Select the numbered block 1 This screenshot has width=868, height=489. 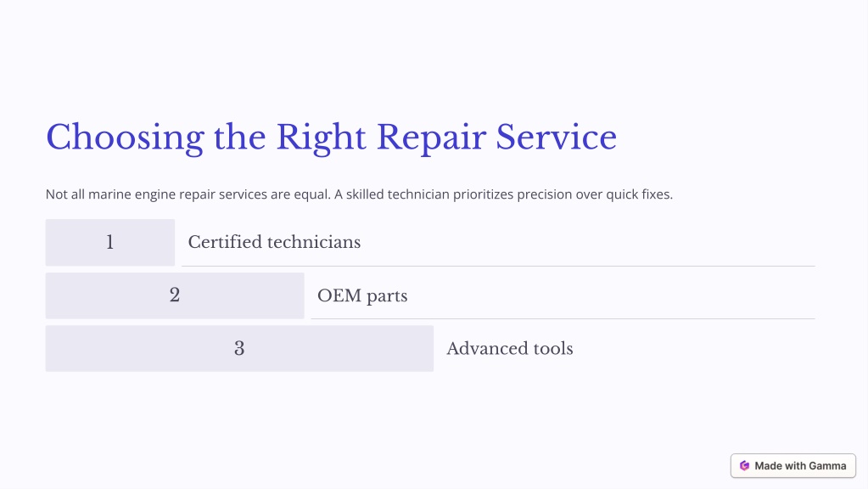point(110,242)
